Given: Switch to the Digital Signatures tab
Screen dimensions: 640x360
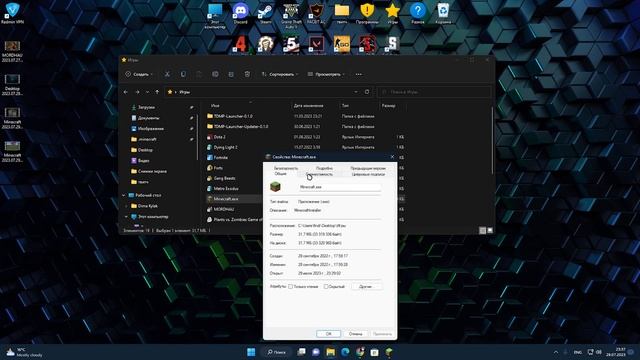Looking at the screenshot, I should coord(368,174).
